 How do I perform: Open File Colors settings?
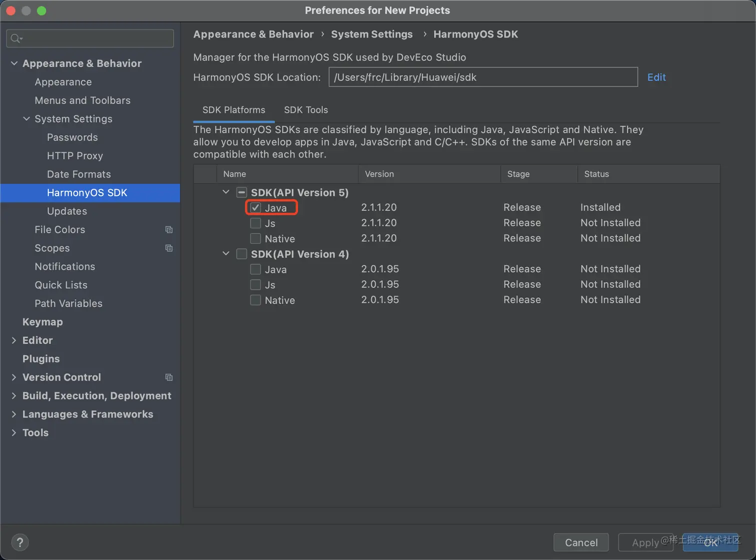(x=60, y=230)
